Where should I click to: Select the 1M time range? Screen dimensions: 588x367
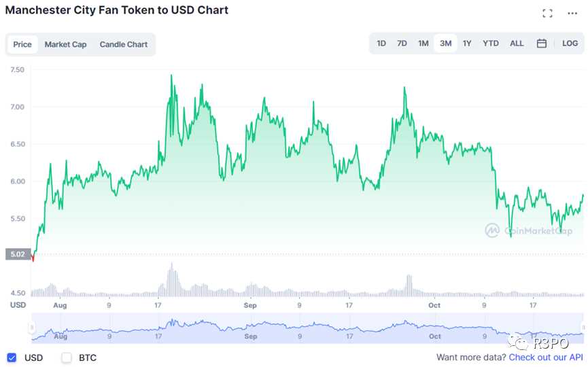(x=423, y=43)
